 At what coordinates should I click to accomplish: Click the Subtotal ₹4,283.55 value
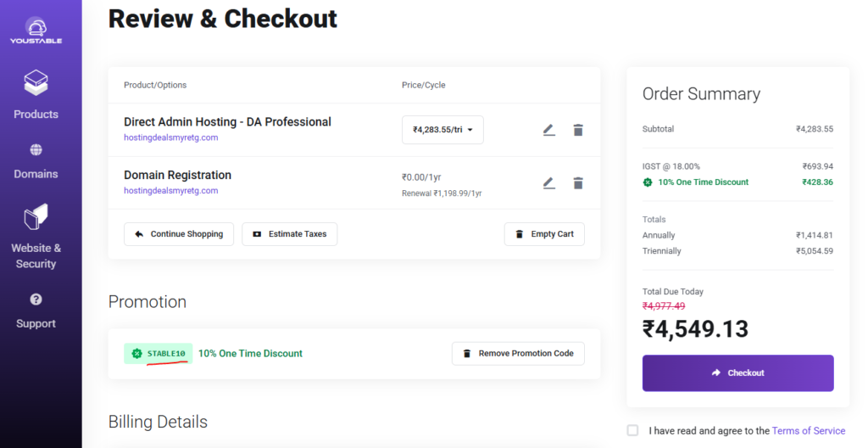[815, 129]
